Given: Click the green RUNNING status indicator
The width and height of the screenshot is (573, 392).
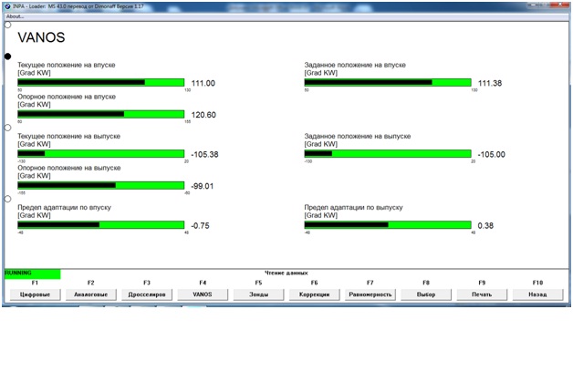Looking at the screenshot, I should (33, 274).
